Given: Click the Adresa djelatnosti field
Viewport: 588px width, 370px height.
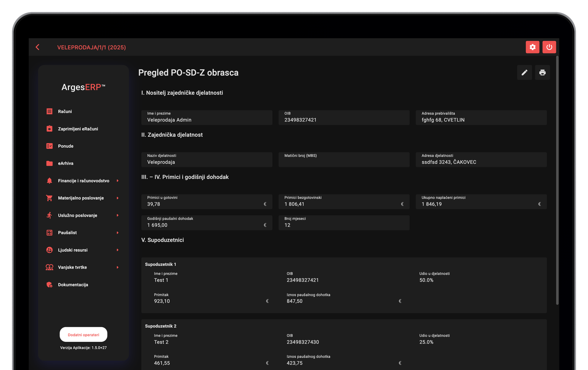Looking at the screenshot, I should pos(481,160).
